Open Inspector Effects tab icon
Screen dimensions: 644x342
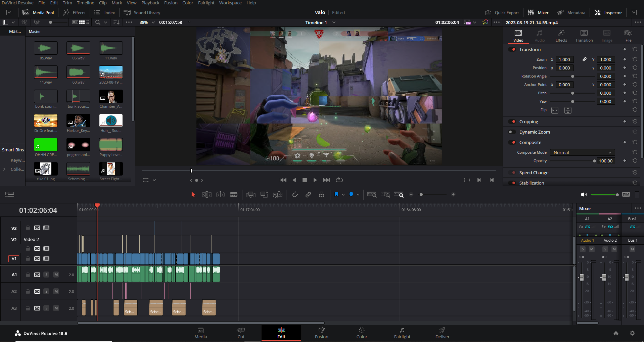pos(561,36)
